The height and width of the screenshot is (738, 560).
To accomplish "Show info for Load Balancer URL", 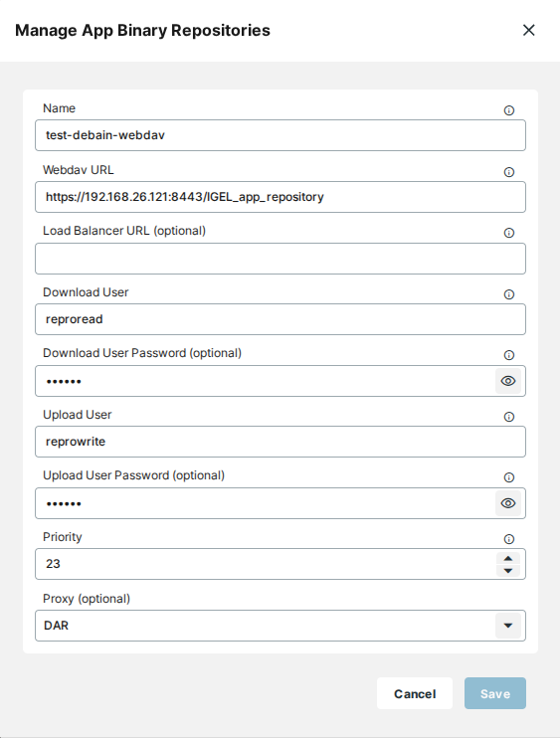I will pos(508,233).
